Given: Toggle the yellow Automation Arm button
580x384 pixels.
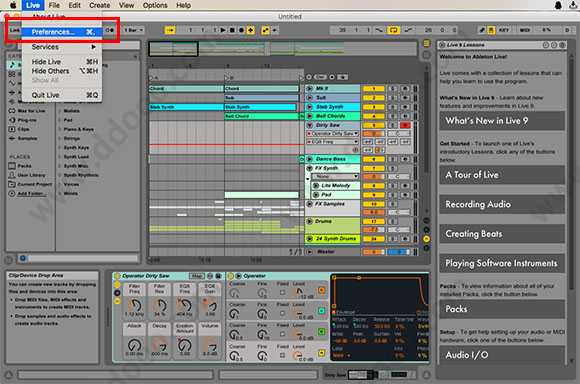Looking at the screenshot, I should 266,30.
